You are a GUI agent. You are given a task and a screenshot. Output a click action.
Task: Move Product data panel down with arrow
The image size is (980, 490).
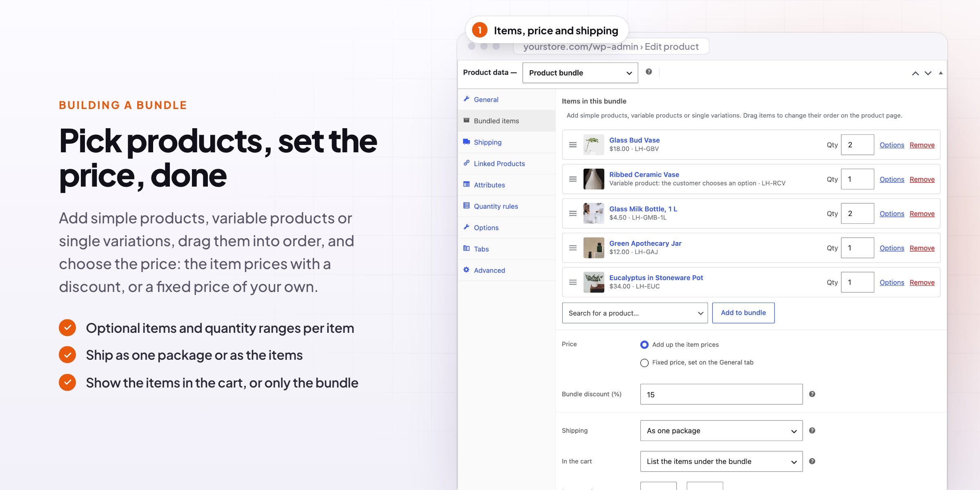pyautogui.click(x=928, y=73)
